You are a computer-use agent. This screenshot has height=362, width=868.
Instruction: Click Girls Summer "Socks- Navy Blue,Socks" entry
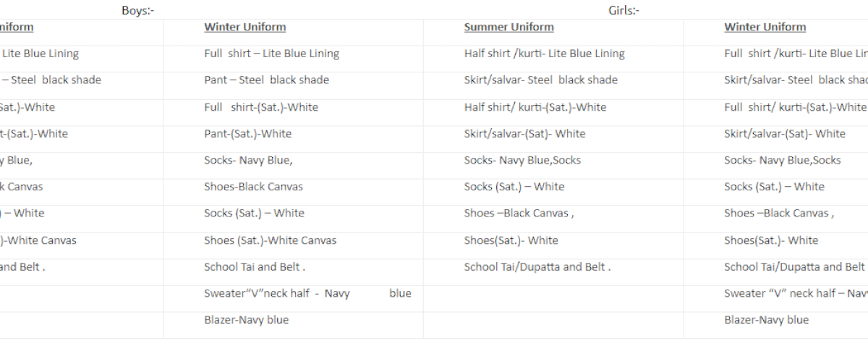click(x=522, y=160)
